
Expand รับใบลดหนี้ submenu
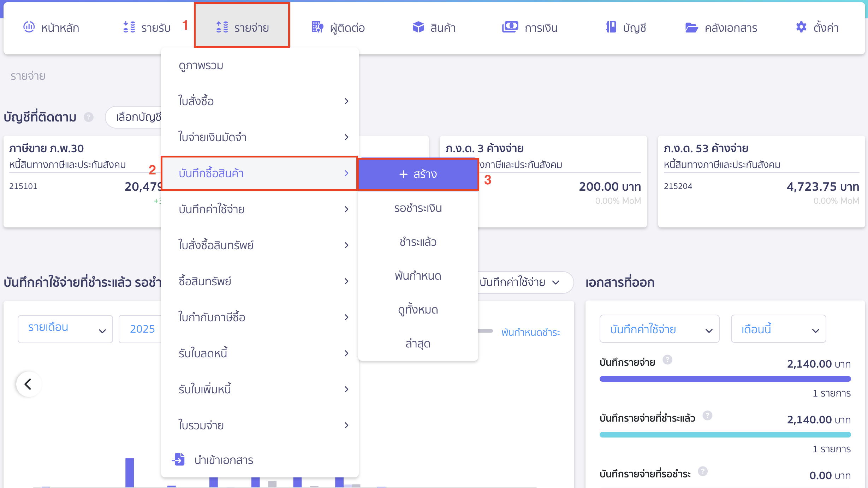click(x=260, y=353)
